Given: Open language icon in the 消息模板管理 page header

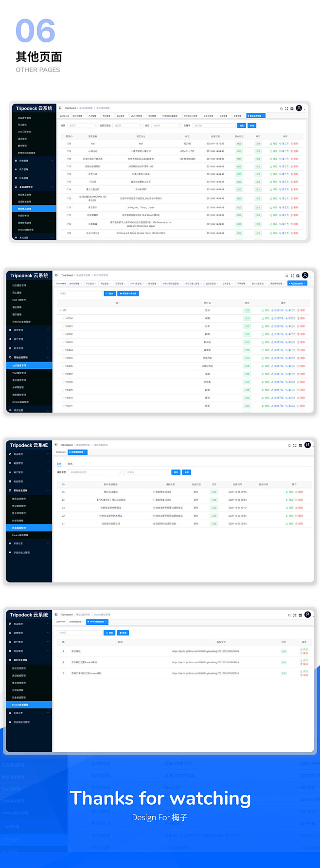Looking at the screenshot, I should (x=300, y=445).
